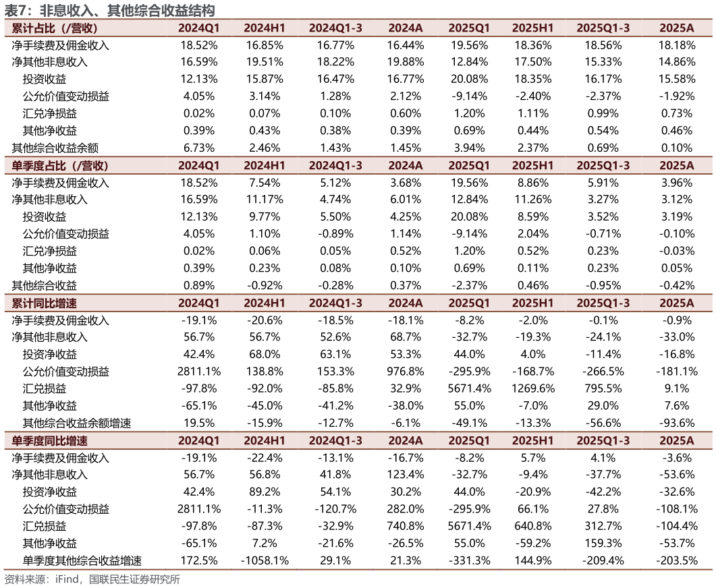Select 2025A in the 单季度同比增速 header row

coord(676,441)
